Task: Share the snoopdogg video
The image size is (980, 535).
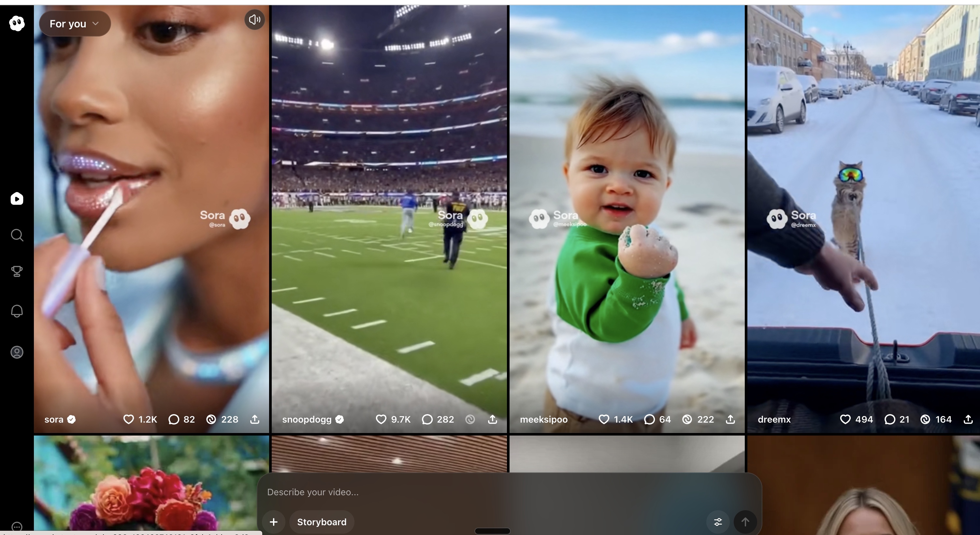Action: coord(492,419)
